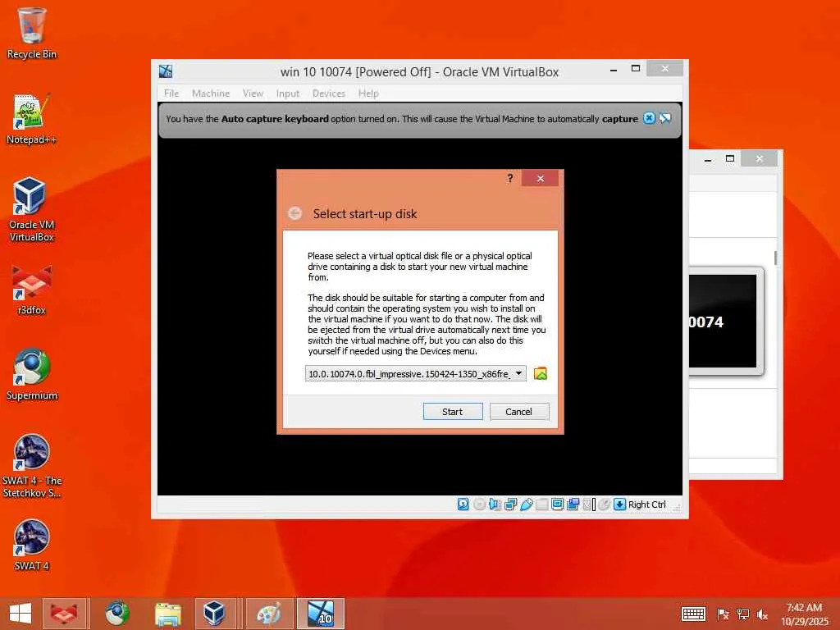Viewport: 840px width, 630px height.
Task: Click the don't-show-again icon on notification bar
Action: pyautogui.click(x=664, y=118)
